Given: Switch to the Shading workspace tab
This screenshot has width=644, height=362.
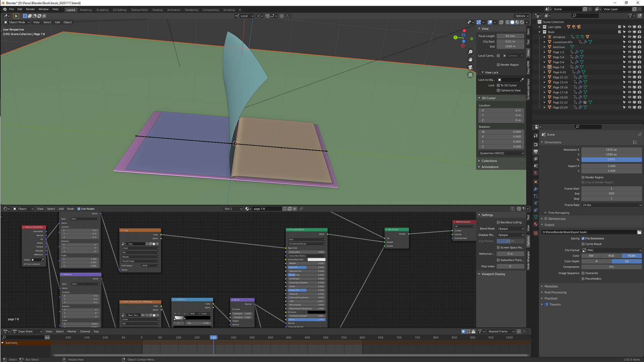Looking at the screenshot, I should coord(157,10).
